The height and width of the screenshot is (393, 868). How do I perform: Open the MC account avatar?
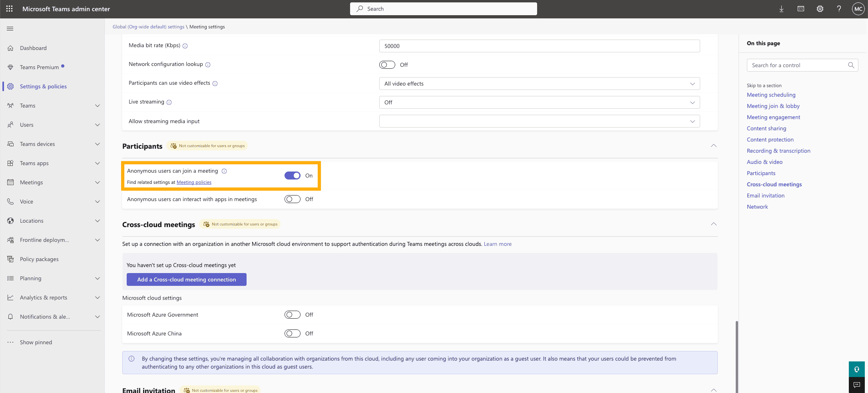(858, 9)
